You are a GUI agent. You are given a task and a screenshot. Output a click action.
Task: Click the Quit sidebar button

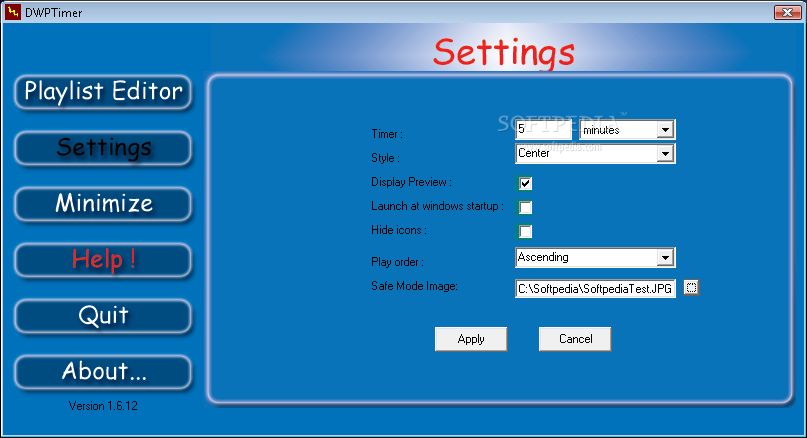pyautogui.click(x=103, y=316)
